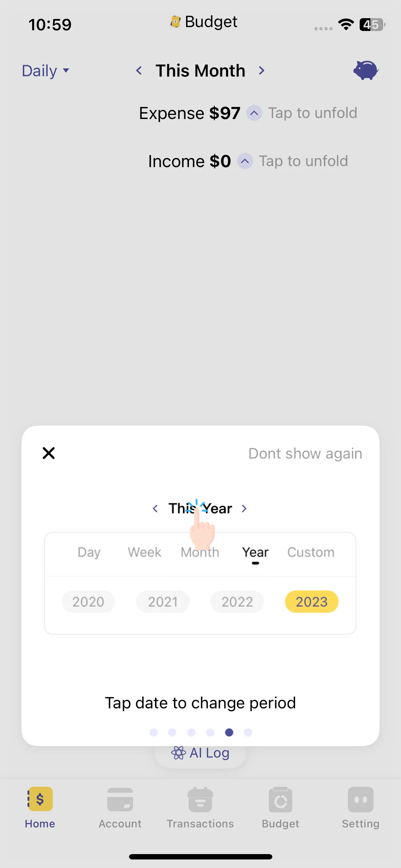The height and width of the screenshot is (868, 401).
Task: Tap Dont show again link
Action: [x=305, y=454]
